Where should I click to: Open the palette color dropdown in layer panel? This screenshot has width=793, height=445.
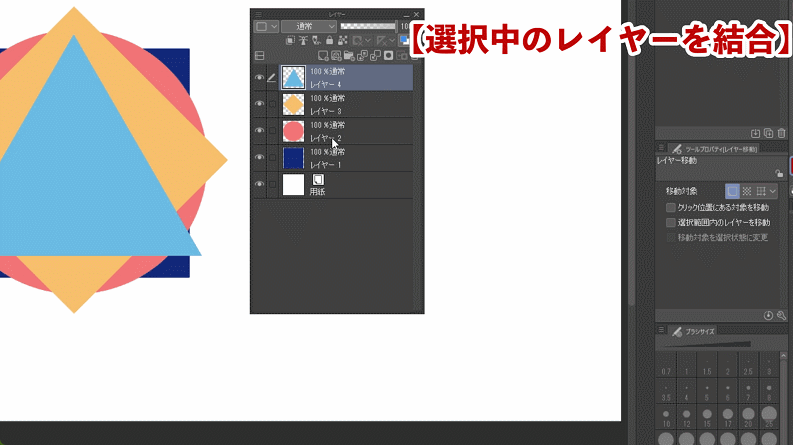pos(266,26)
